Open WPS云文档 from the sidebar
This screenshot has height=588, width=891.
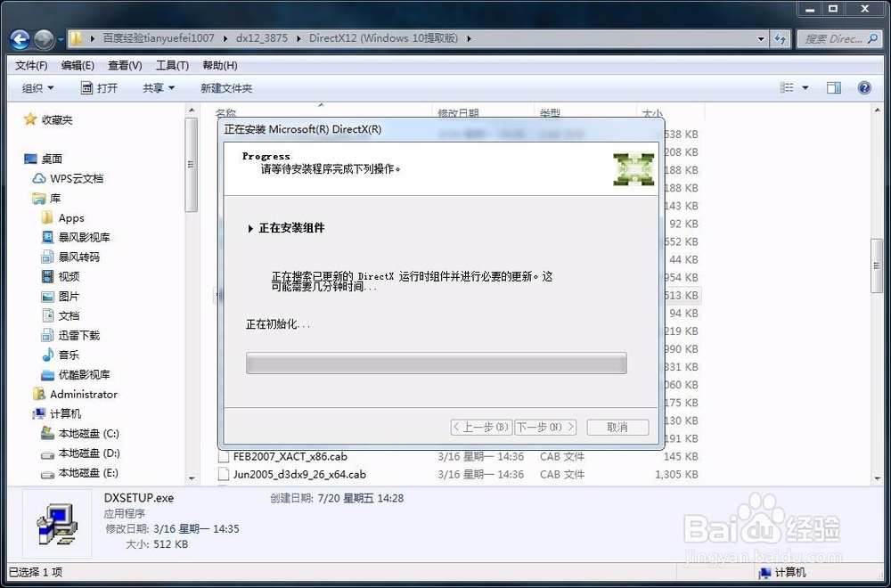click(76, 178)
